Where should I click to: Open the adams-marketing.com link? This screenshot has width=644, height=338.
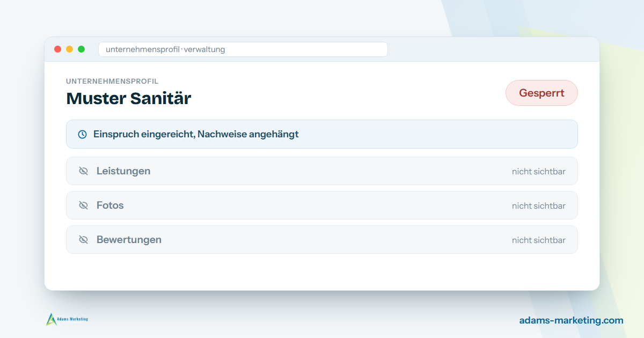pos(571,320)
